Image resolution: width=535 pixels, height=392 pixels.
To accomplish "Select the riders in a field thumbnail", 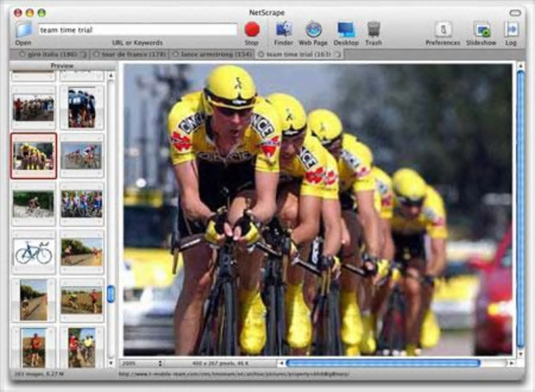I will 81,300.
